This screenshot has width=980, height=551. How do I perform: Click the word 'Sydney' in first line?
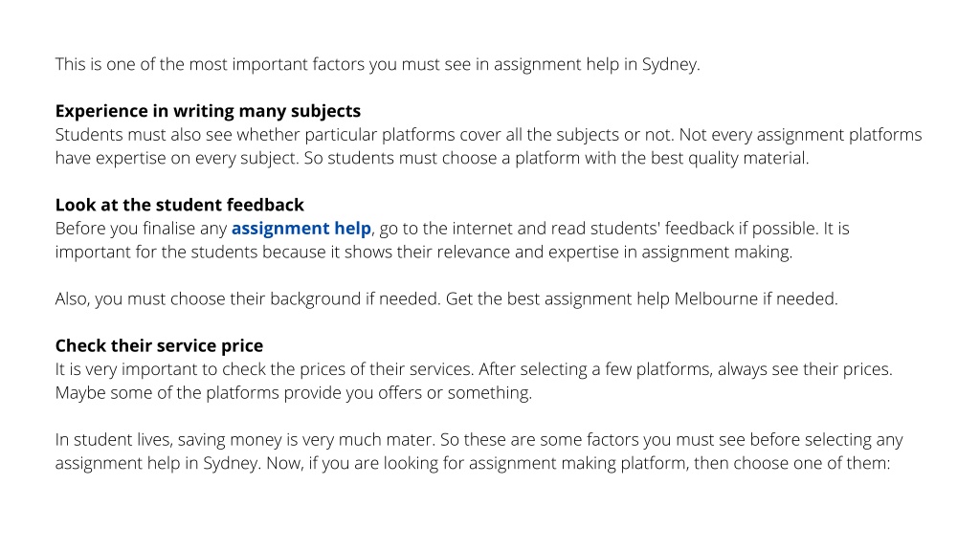[669, 64]
